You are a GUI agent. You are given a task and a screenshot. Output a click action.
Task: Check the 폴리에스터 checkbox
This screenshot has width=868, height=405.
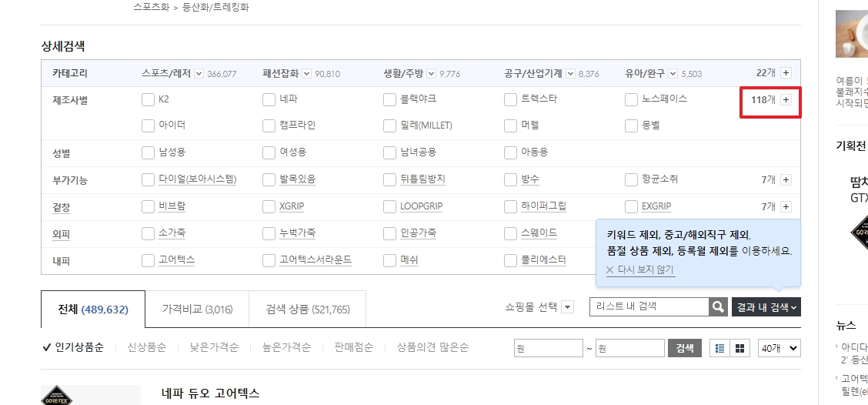point(510,259)
